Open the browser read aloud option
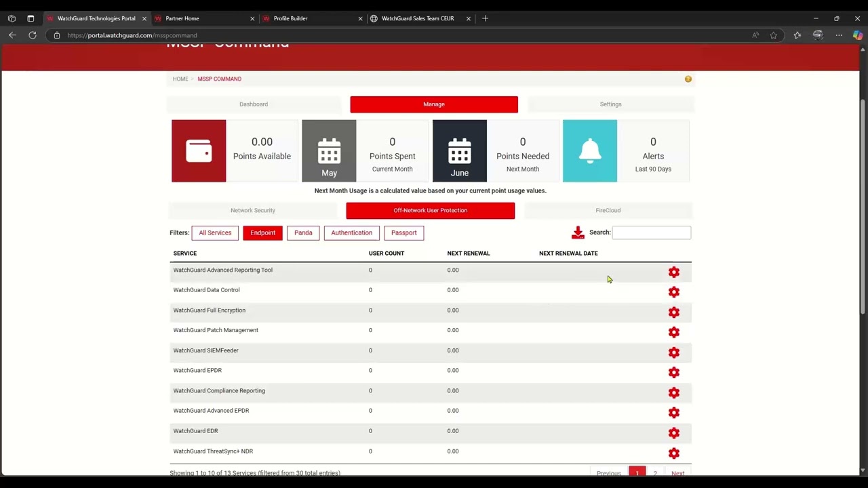 coord(755,35)
